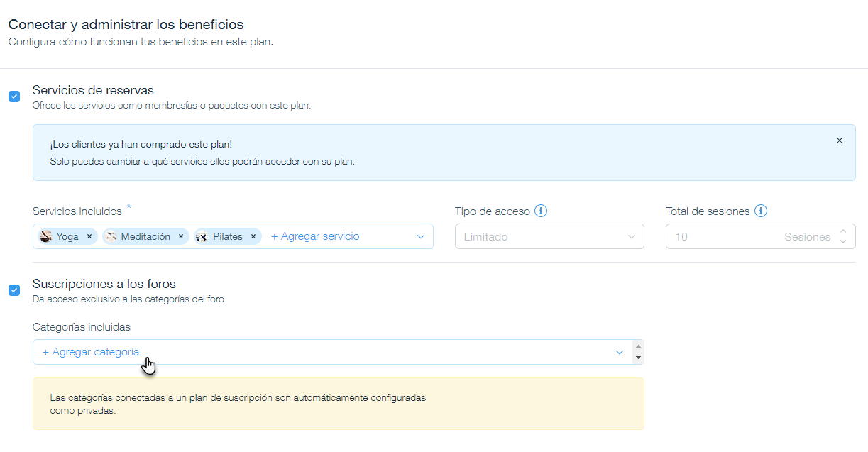868x452 pixels.
Task: Uncheck the Suscripciones a los foros checkbox
Action: [x=14, y=290]
